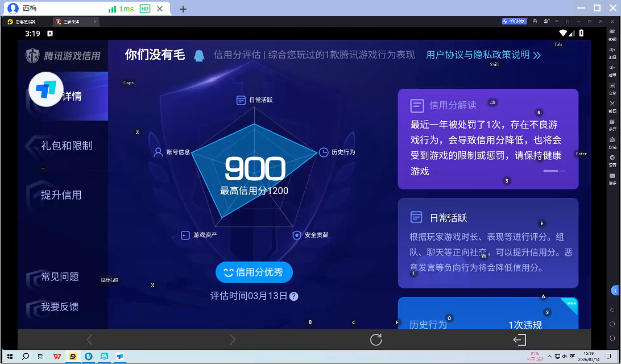The width and height of the screenshot is (621, 364).
Task: Click the notification bell beside the page title
Action: tap(198, 55)
